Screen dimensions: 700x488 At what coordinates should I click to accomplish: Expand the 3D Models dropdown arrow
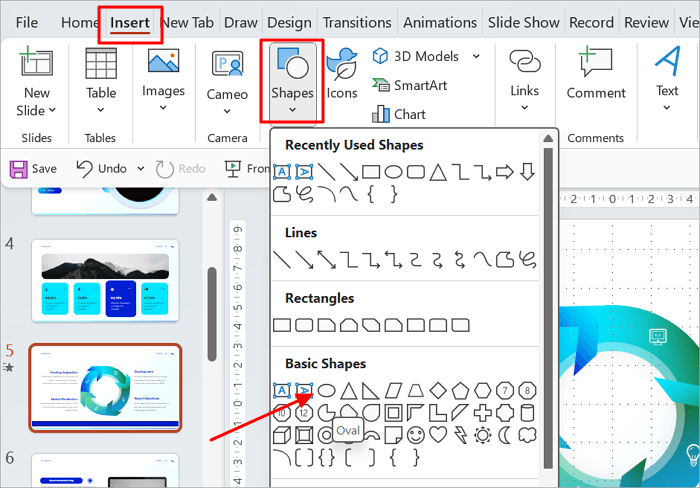point(476,56)
